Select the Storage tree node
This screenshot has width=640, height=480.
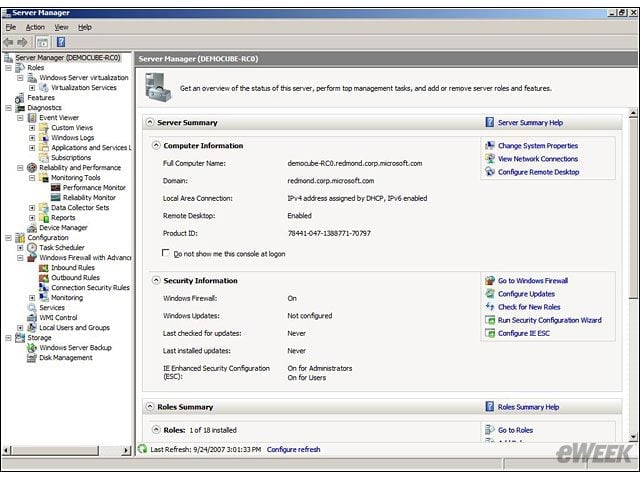click(39, 338)
